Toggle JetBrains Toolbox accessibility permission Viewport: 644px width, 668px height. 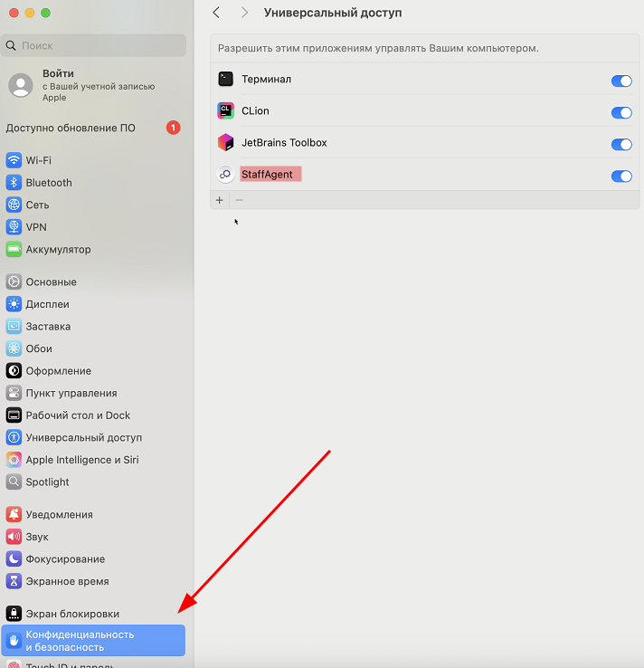[x=621, y=144]
